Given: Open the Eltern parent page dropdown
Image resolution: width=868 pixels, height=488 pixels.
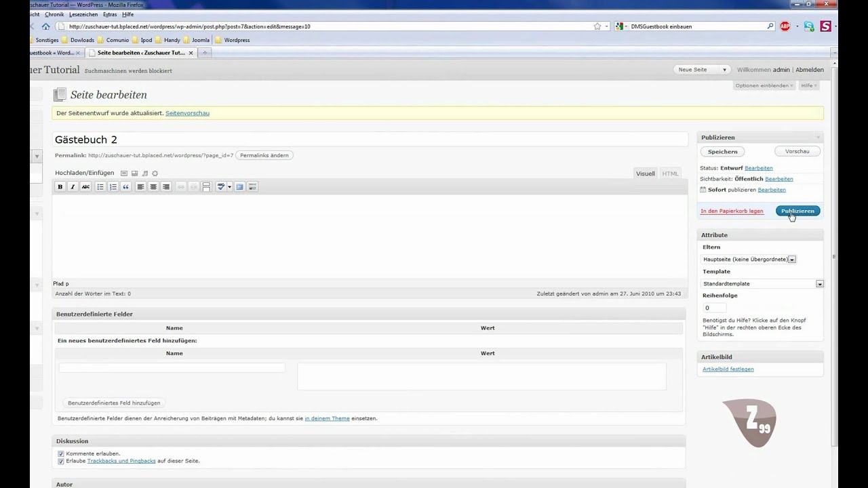Looking at the screenshot, I should pos(749,259).
